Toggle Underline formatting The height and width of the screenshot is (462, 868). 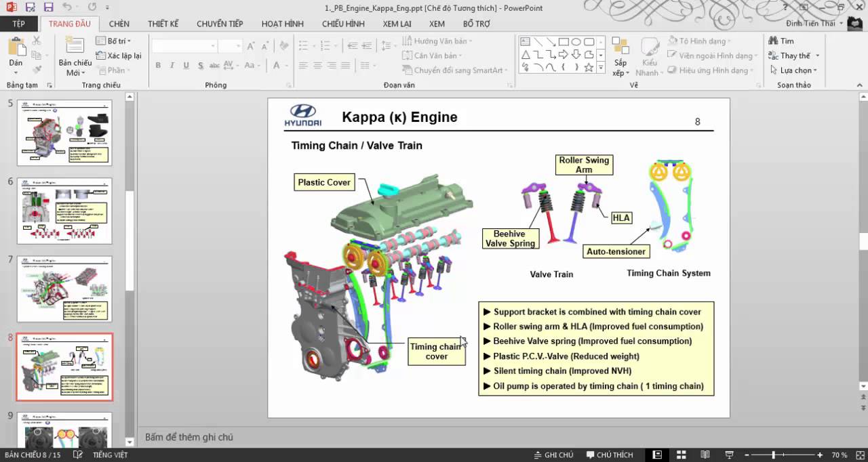pyautogui.click(x=186, y=66)
